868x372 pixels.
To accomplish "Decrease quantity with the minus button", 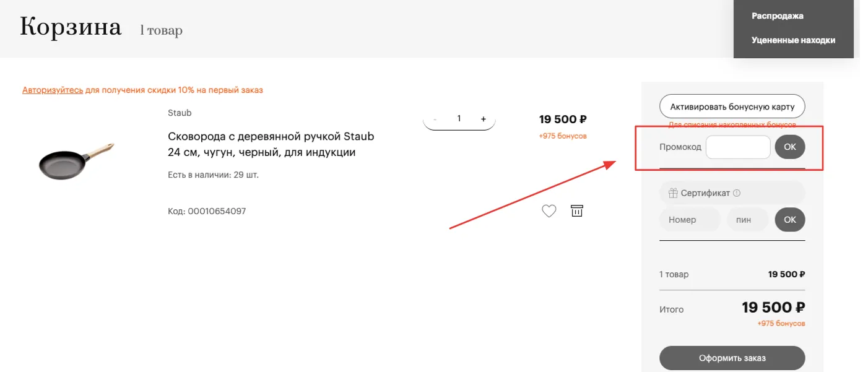I will click(435, 119).
